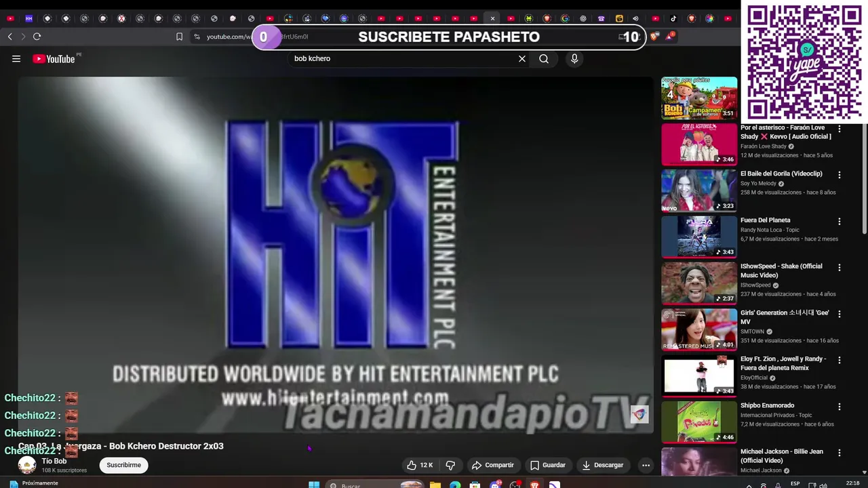Image resolution: width=868 pixels, height=488 pixels.
Task: Switch to the TikTok browser tab
Action: [673, 18]
